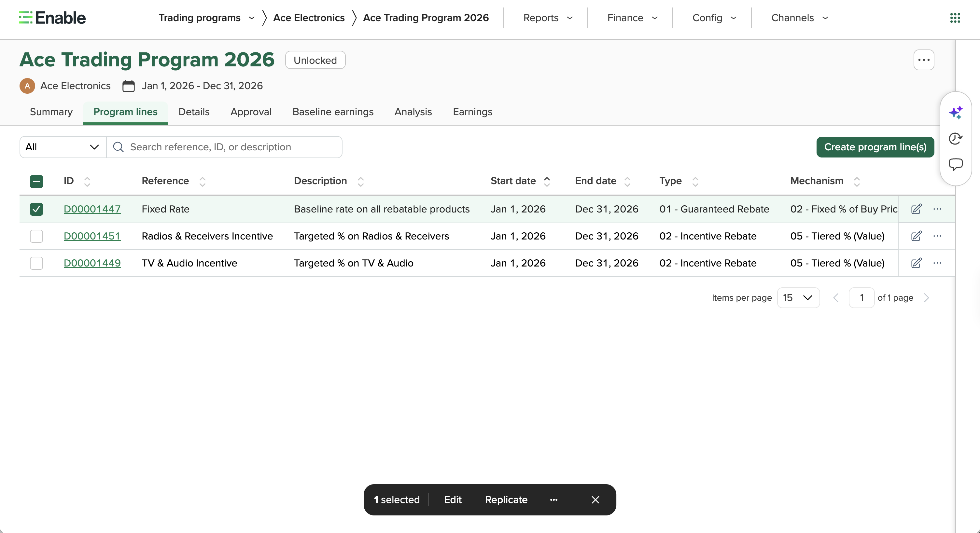Check the D00001451 row checkbox
This screenshot has height=533, width=980.
(x=36, y=236)
